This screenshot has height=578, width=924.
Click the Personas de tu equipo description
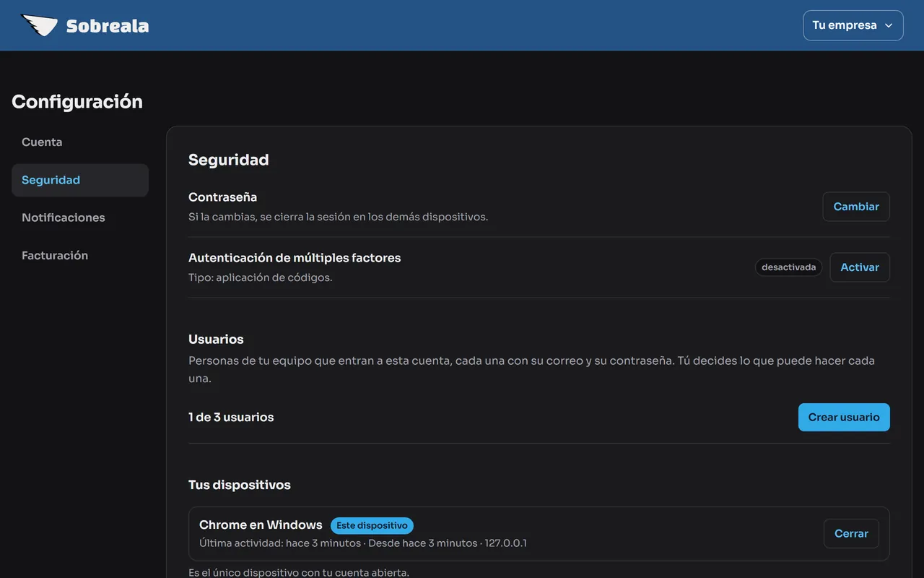[532, 369]
